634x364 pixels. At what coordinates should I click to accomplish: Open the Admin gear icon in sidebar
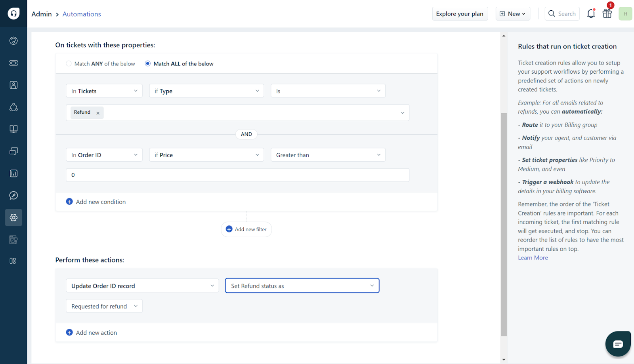(13, 217)
